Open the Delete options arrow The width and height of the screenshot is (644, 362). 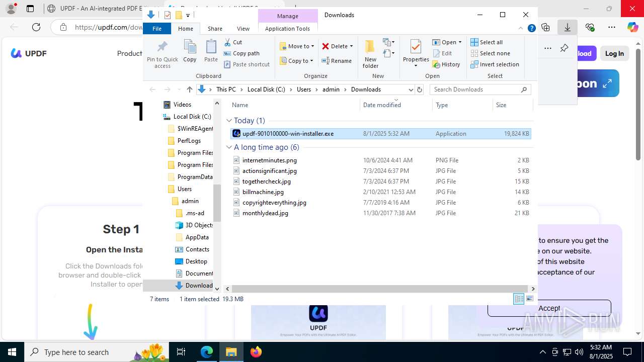[x=351, y=46]
